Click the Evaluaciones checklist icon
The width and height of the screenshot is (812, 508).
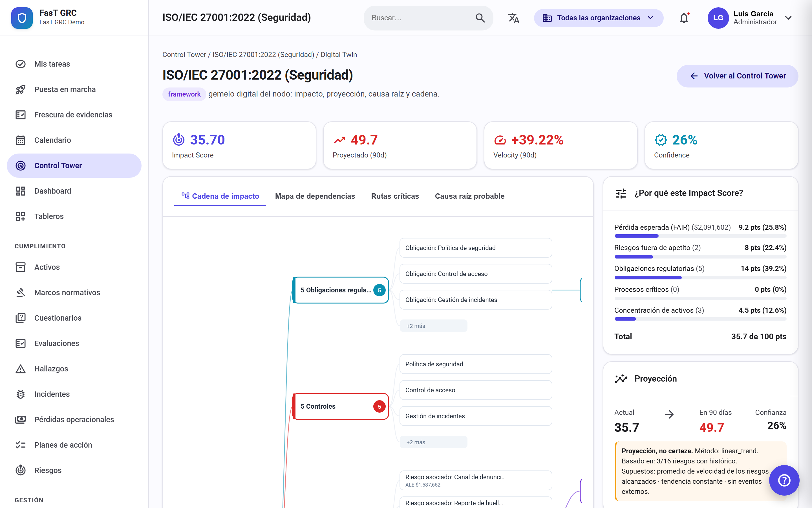(21, 343)
